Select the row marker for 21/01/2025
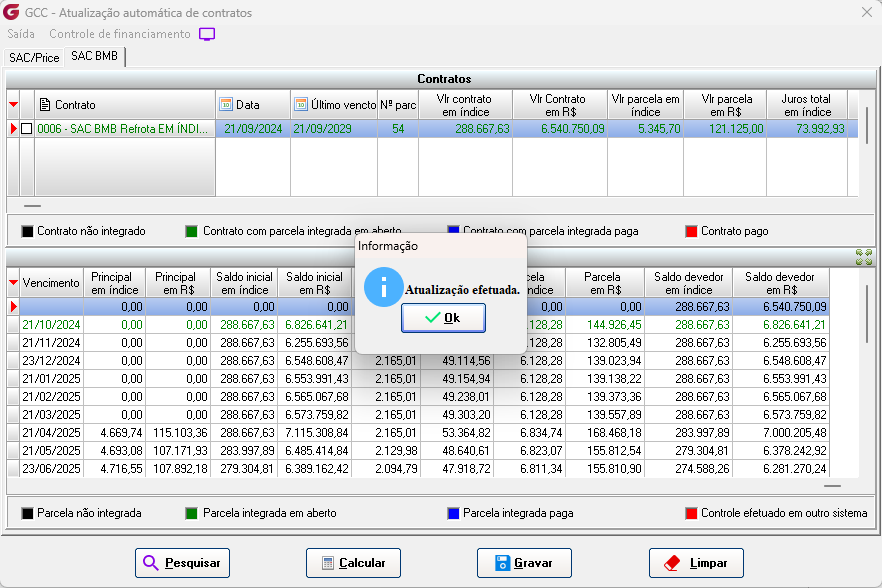Screen dimensions: 882x588 pyautogui.click(x=14, y=379)
